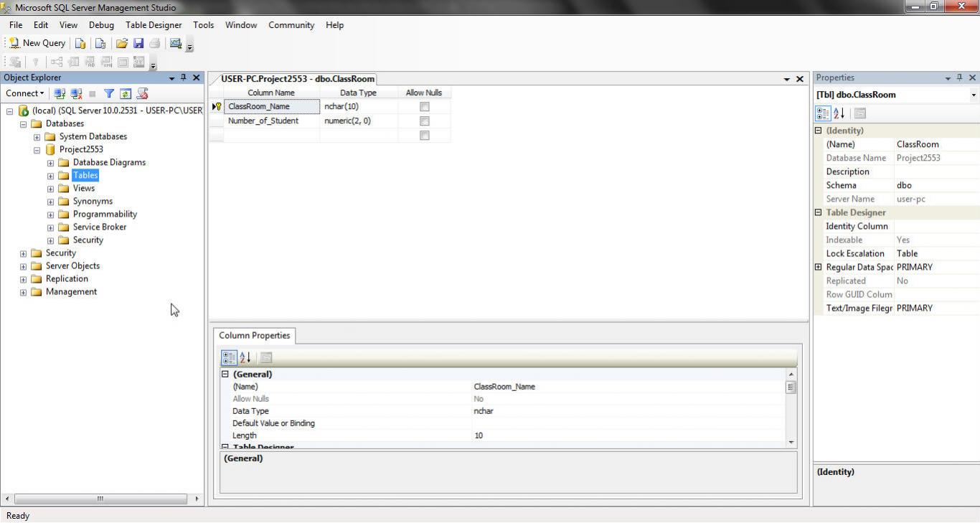Click the Open File folder icon

tap(122, 44)
